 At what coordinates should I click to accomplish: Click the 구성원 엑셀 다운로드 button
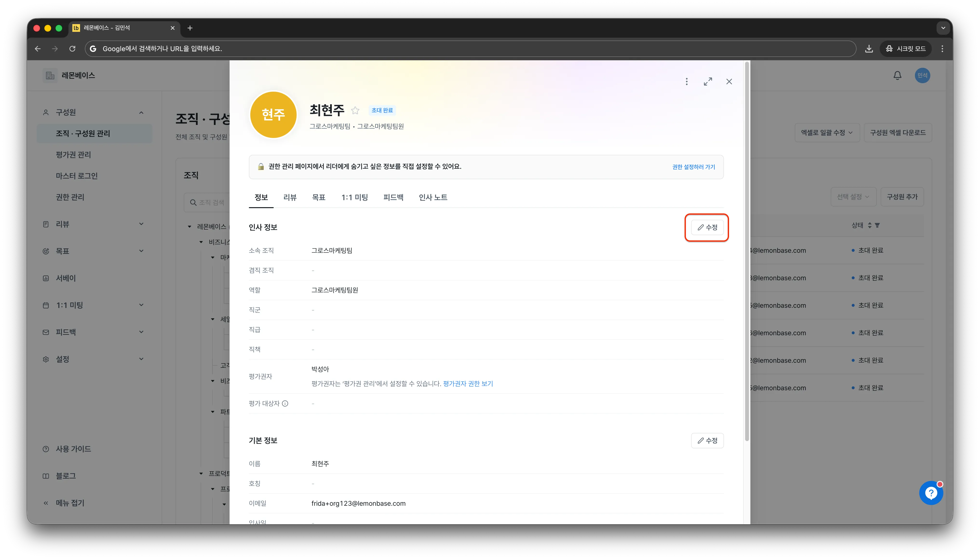(897, 133)
